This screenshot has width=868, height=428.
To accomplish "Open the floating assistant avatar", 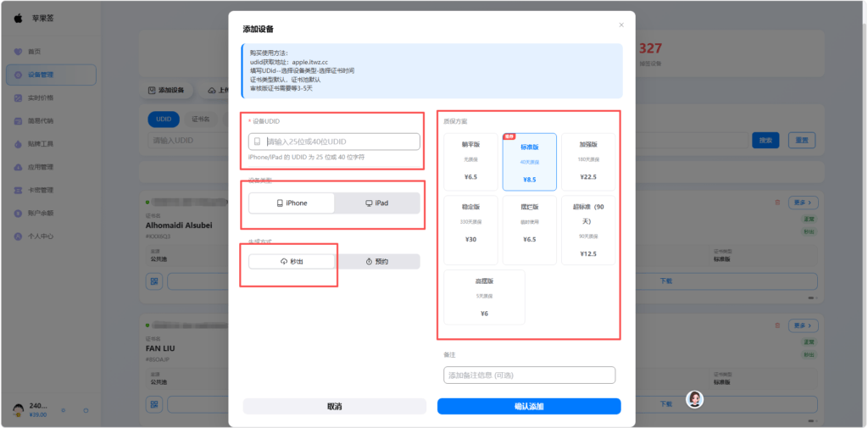I will point(694,399).
